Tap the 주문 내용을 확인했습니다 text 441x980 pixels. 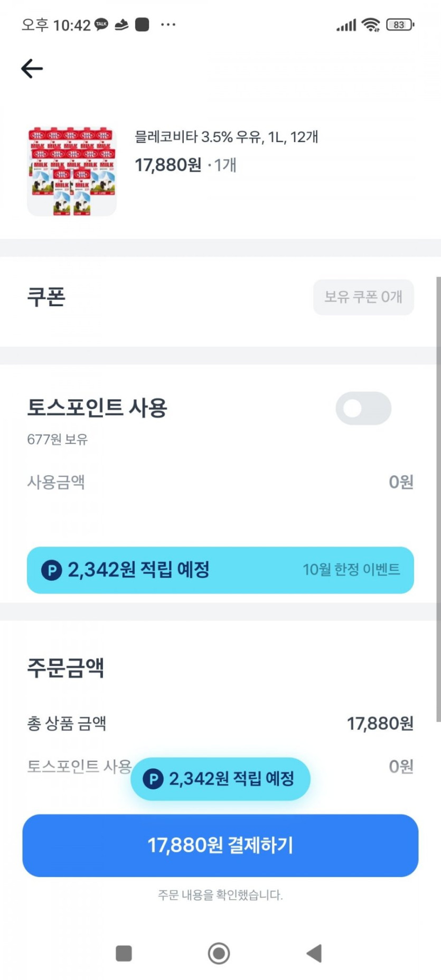tap(220, 895)
